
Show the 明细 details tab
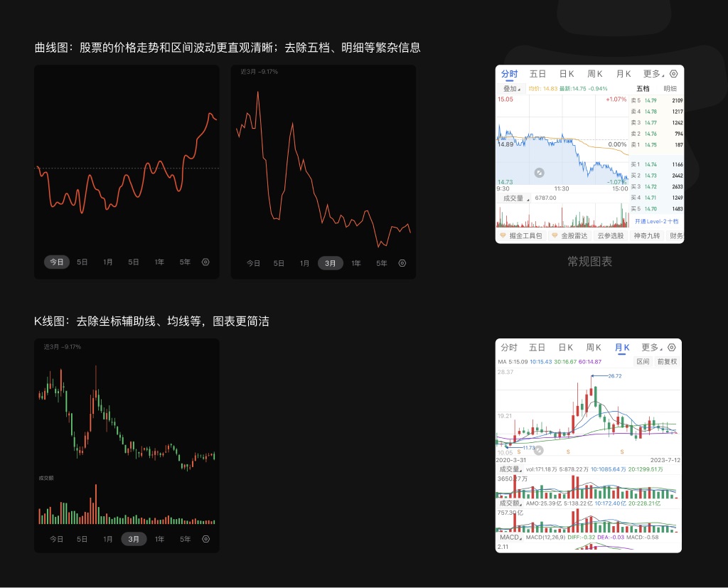[670, 89]
